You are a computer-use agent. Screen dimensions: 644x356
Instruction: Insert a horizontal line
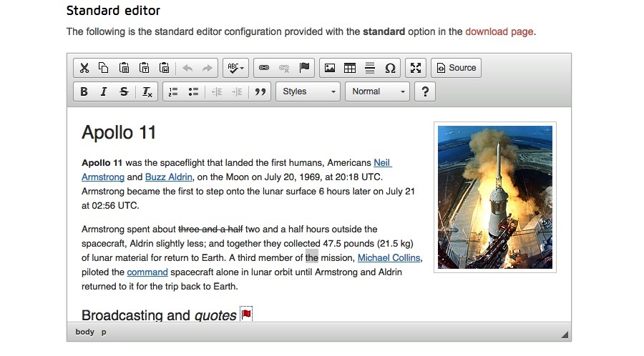[x=370, y=68]
